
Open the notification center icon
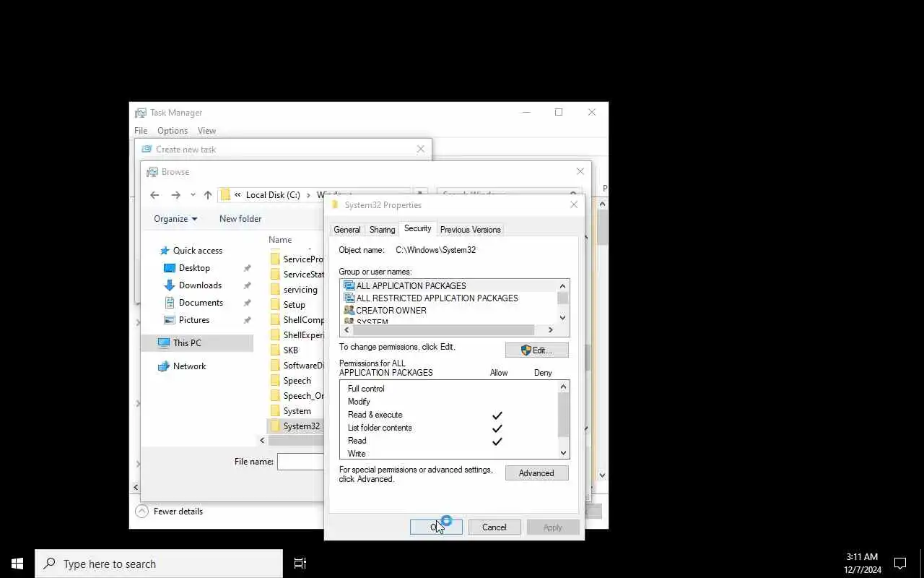pos(900,564)
